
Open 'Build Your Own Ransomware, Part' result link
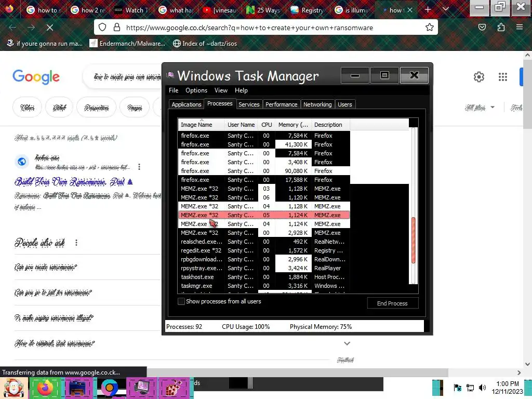coord(74,182)
